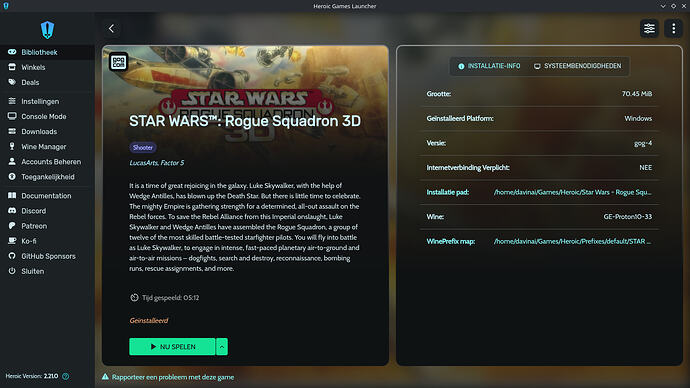Click the Versie: label
This screenshot has height=388, width=690.
pyautogui.click(x=436, y=143)
